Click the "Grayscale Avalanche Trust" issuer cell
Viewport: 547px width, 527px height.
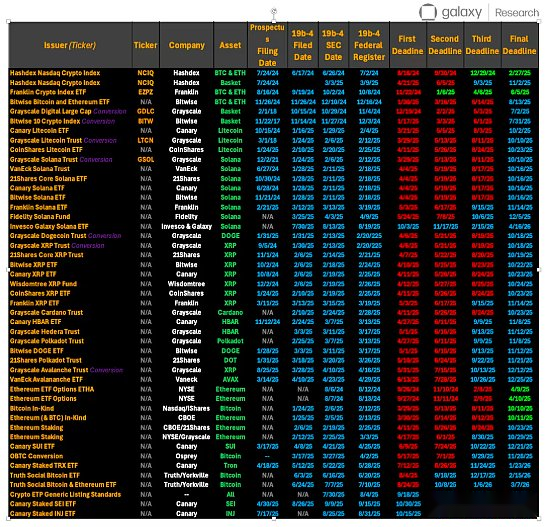67,370
